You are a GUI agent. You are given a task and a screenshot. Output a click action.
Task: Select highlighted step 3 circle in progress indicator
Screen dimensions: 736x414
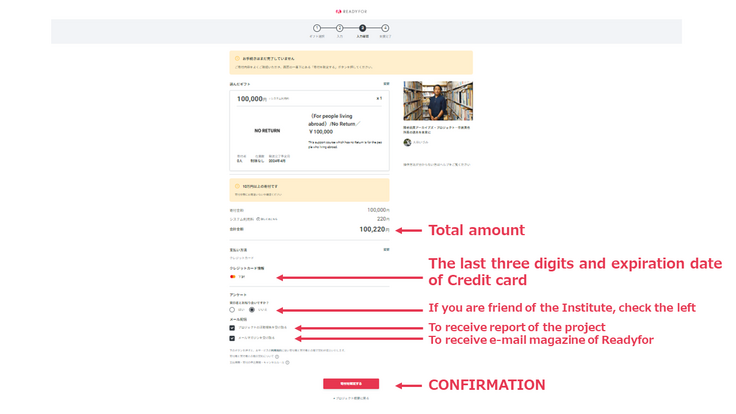[362, 28]
